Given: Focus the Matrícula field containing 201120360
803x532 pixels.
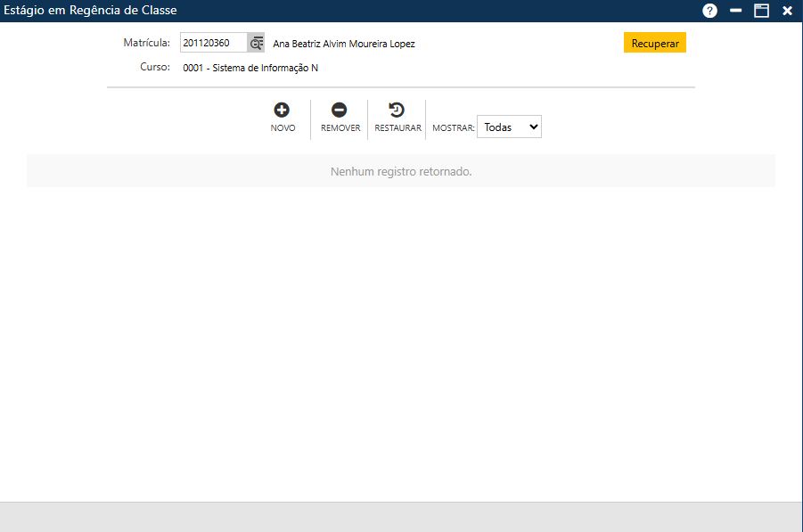Looking at the screenshot, I should (213, 44).
